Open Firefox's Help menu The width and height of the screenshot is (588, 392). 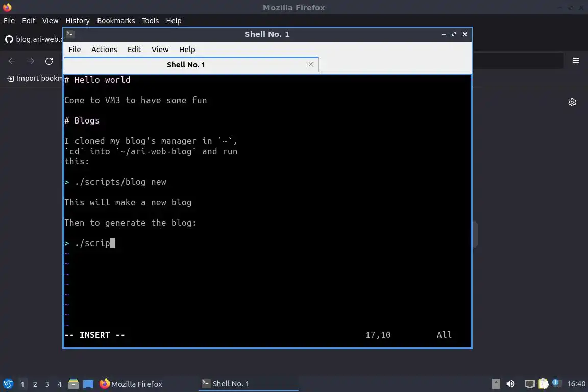tap(174, 21)
